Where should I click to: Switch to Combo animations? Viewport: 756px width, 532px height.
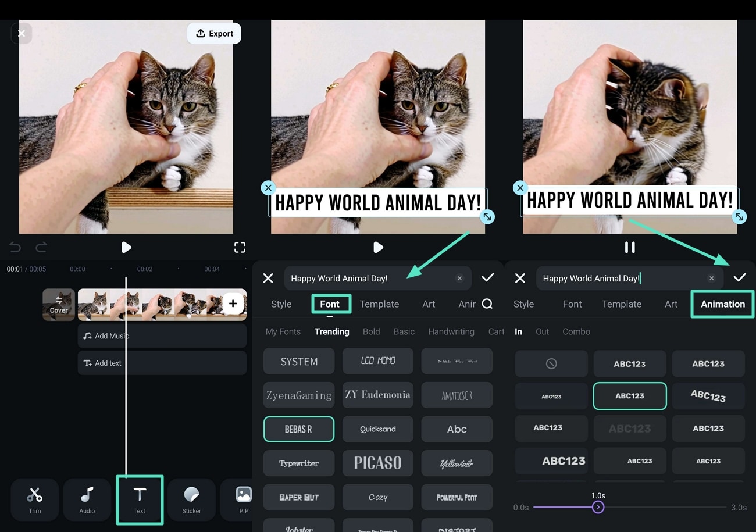point(576,331)
